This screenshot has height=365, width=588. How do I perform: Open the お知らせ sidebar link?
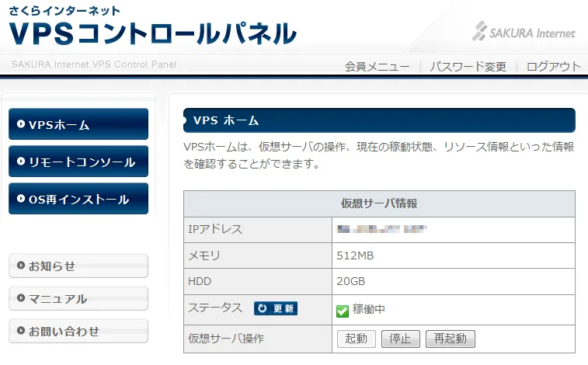pyautogui.click(x=78, y=266)
